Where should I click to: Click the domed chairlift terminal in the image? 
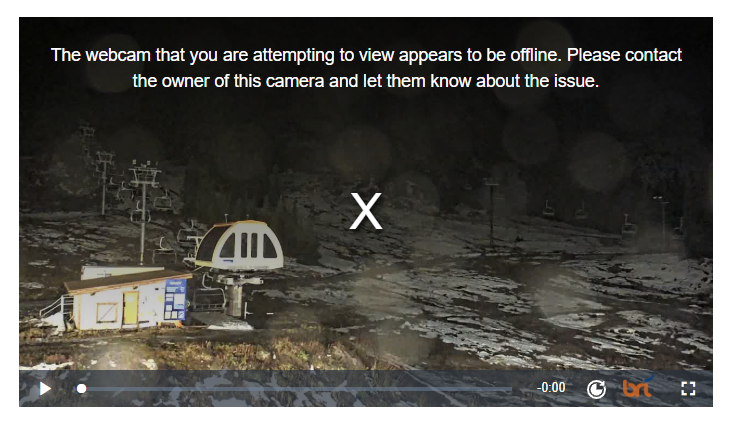tap(239, 246)
